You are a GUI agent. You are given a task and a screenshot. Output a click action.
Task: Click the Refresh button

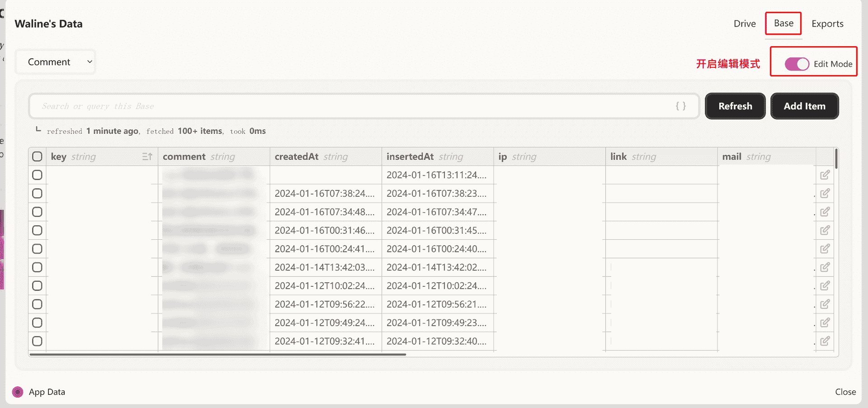(x=735, y=106)
